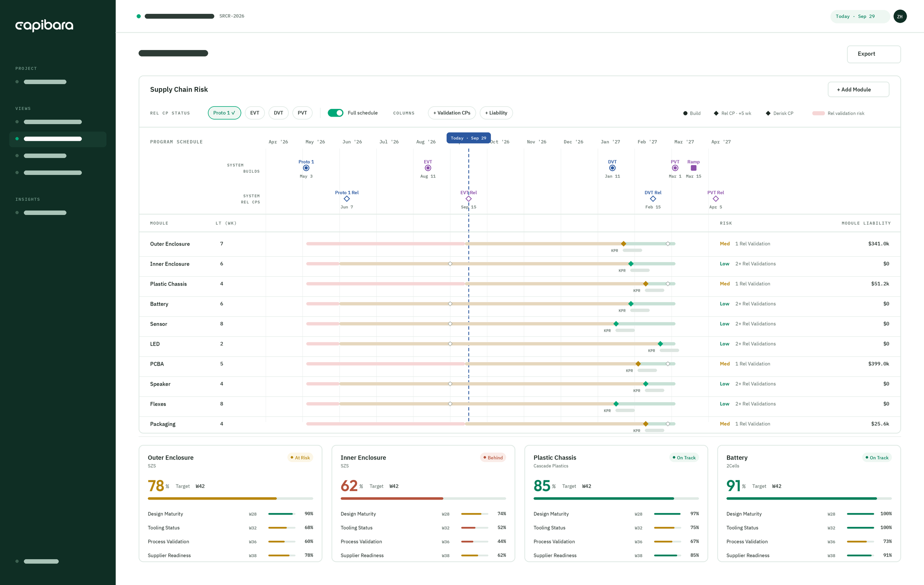924x585 pixels.
Task: Click Inner Enclosure 62% progress bar
Action: (x=423, y=498)
